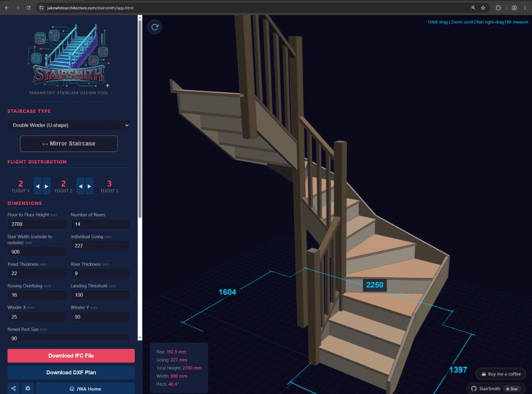Click the bug report icon button
The width and height of the screenshot is (532, 394).
pyautogui.click(x=28, y=389)
